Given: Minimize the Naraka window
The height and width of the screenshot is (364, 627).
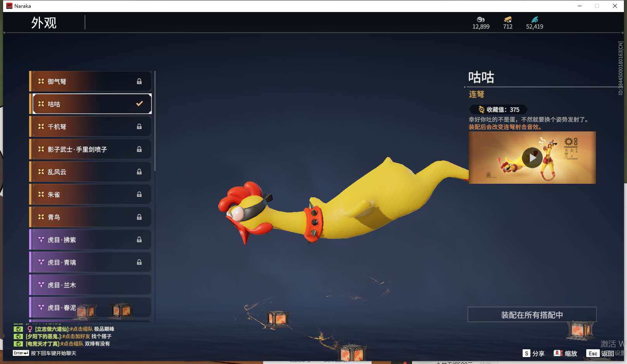Looking at the screenshot, I should click(x=580, y=6).
